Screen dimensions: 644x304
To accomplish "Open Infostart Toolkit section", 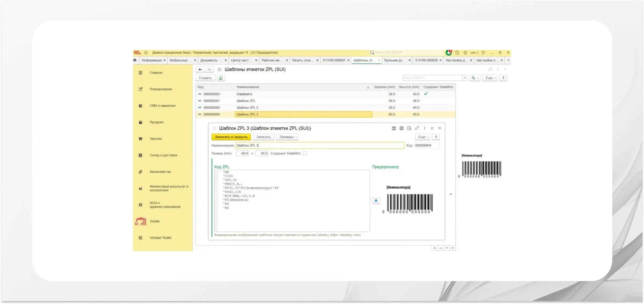I will (160, 238).
